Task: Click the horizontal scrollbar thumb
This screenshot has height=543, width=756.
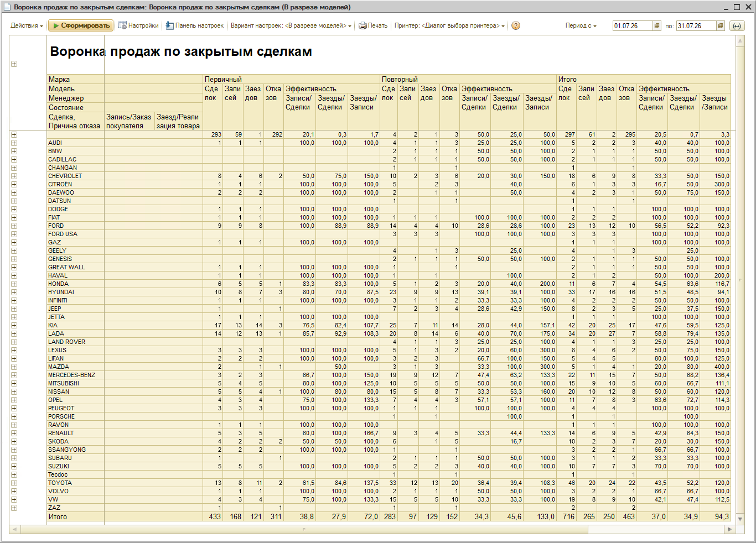Action: click(x=304, y=529)
